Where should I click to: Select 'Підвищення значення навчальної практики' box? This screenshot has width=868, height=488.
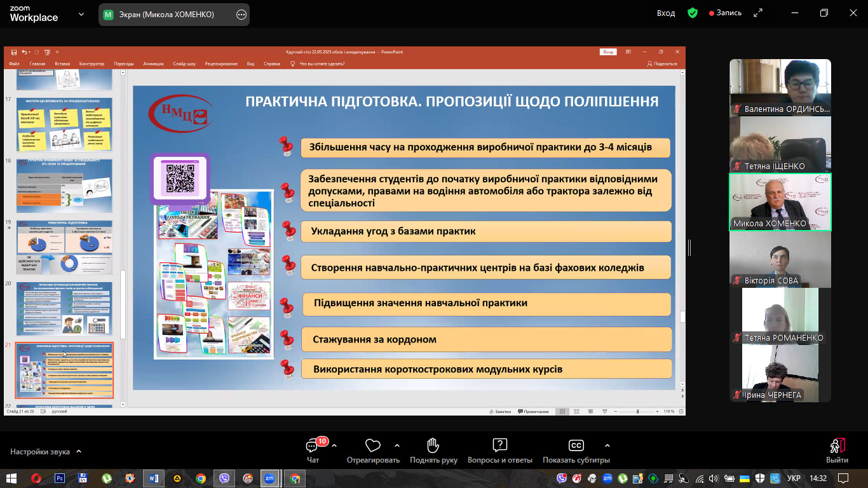point(486,304)
